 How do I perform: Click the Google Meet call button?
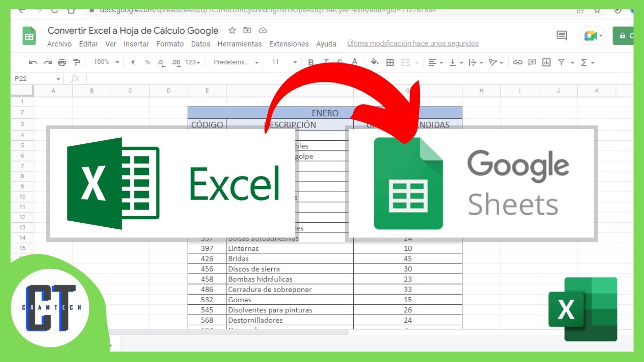pyautogui.click(x=593, y=36)
